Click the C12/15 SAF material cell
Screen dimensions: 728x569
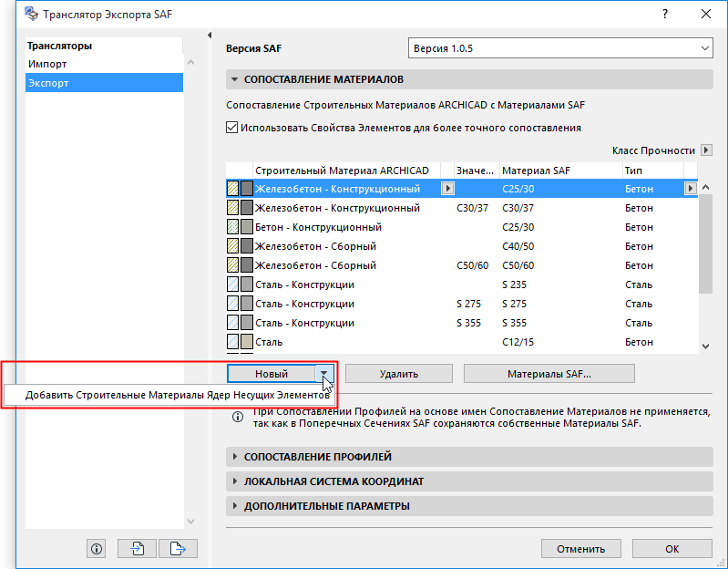pos(518,342)
